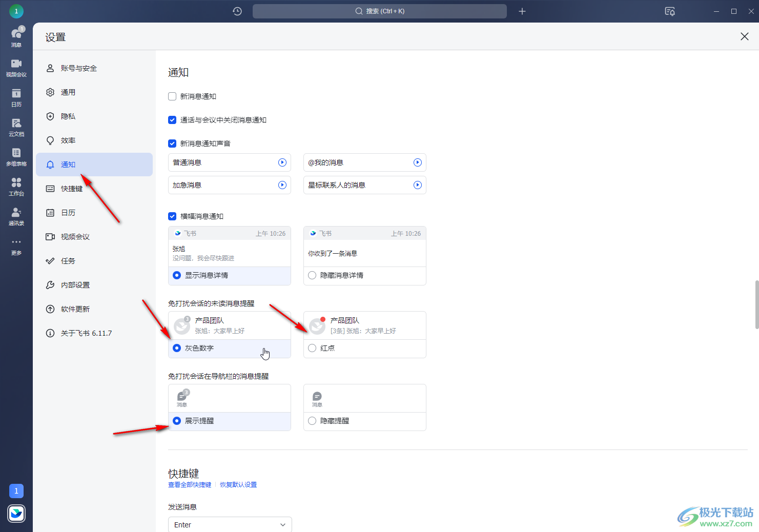
Task: Click the Feishu logo icon at bottom-left
Action: (x=16, y=513)
